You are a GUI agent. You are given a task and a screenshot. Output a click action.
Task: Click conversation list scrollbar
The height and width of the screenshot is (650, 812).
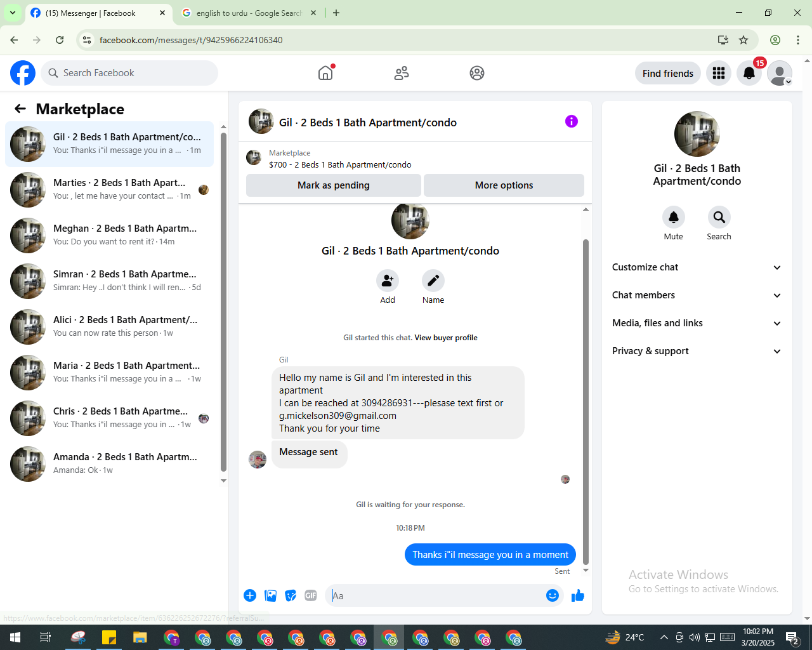(223, 302)
